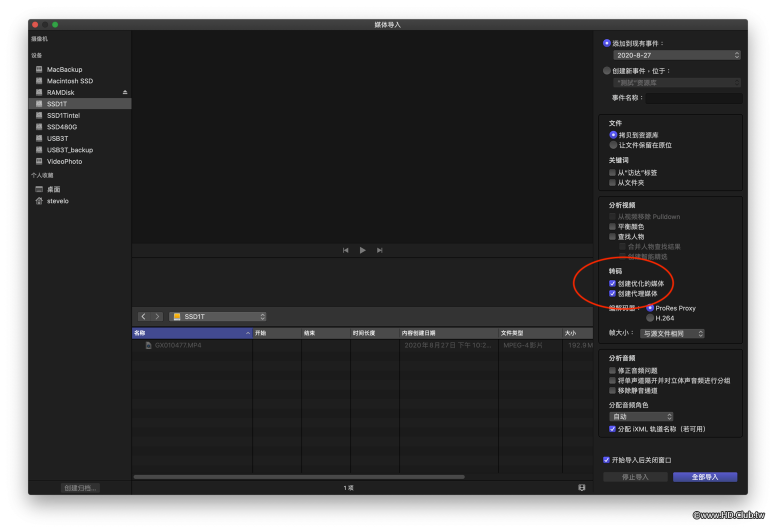Open existing event dropdown 2020-8-27
The image size is (776, 532).
coord(677,55)
